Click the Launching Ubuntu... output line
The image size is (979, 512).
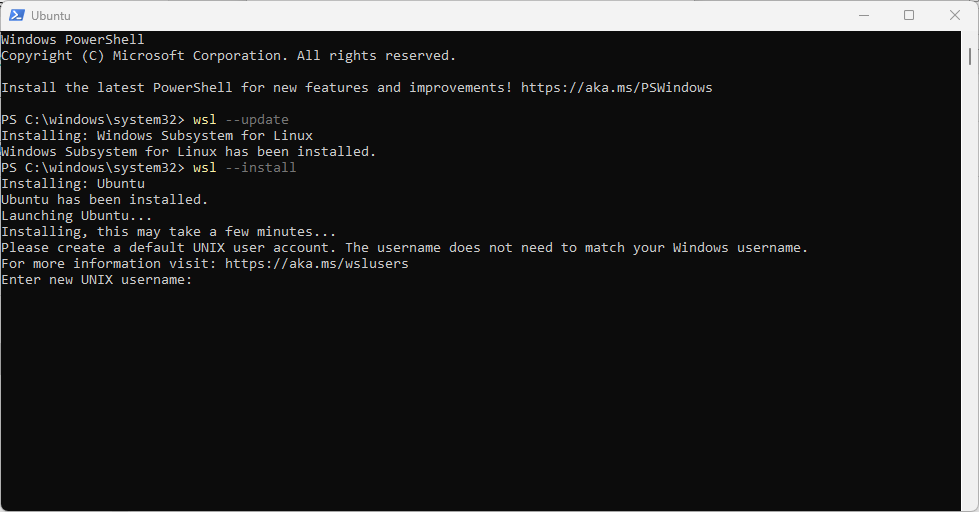click(76, 215)
